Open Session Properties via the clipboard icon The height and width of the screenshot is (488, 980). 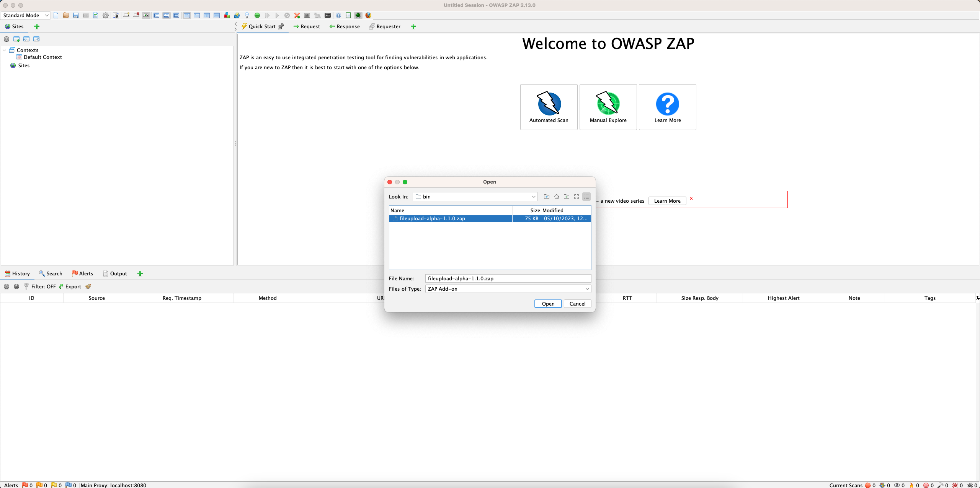pos(96,15)
